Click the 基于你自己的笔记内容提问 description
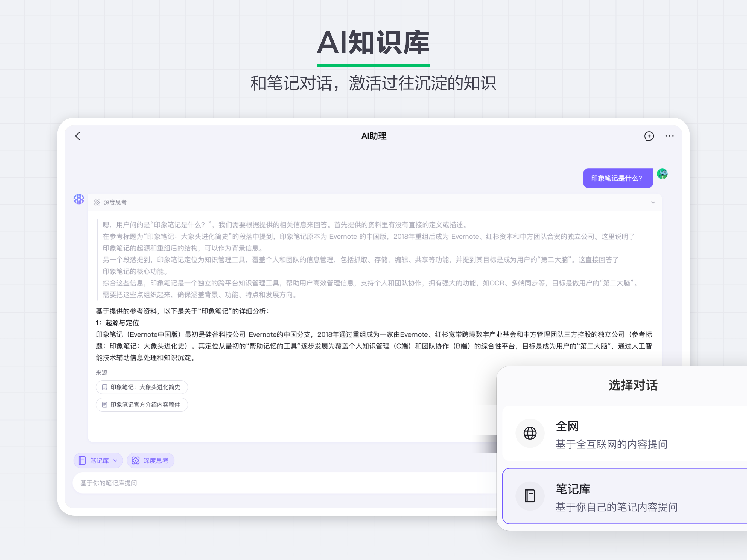Screen dimensions: 747x560 pyautogui.click(x=617, y=507)
